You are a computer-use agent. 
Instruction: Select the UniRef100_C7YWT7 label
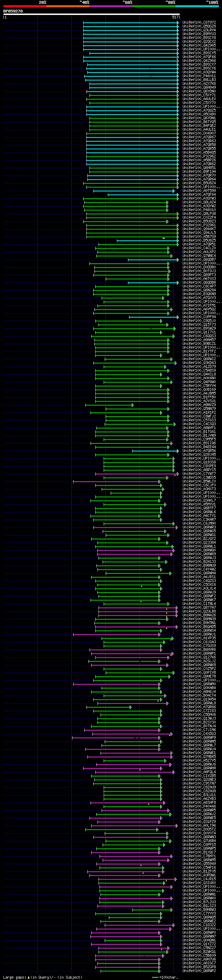click(199, 474)
